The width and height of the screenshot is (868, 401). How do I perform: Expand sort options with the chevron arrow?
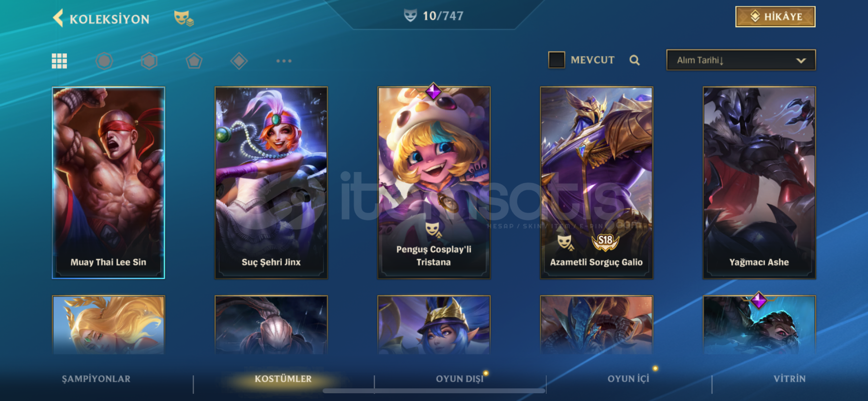(x=801, y=61)
